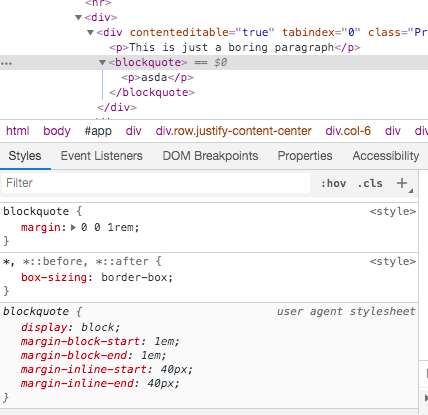
Task: Toggle the .cls class editor button
Action: [x=370, y=183]
